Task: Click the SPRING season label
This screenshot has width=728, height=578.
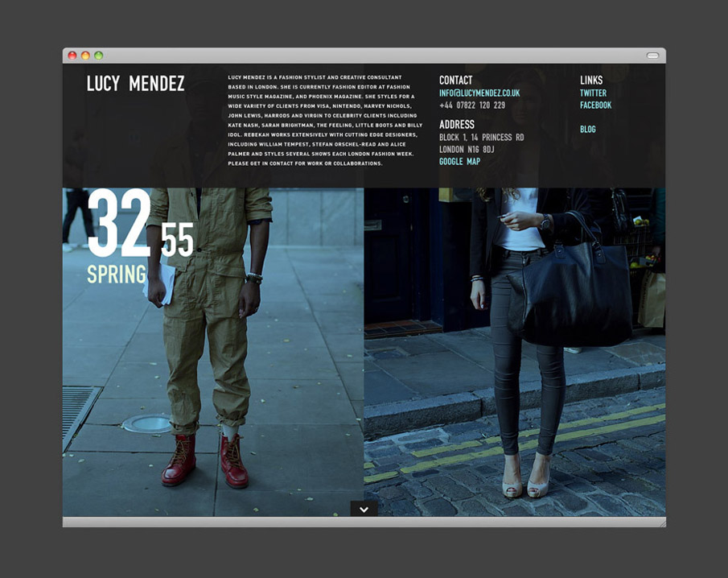Action: (x=117, y=275)
